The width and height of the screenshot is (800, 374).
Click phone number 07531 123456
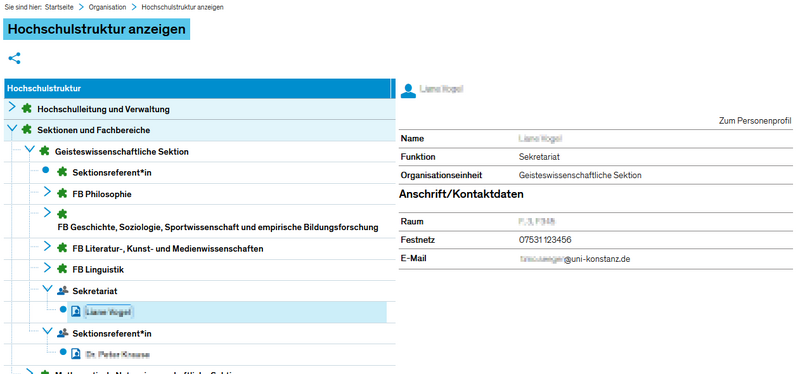pyautogui.click(x=545, y=239)
